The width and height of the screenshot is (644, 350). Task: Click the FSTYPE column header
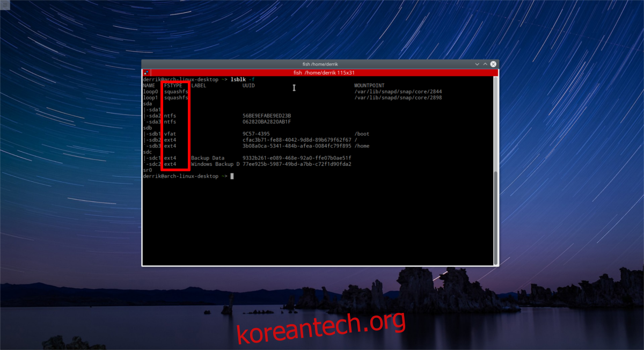173,85
